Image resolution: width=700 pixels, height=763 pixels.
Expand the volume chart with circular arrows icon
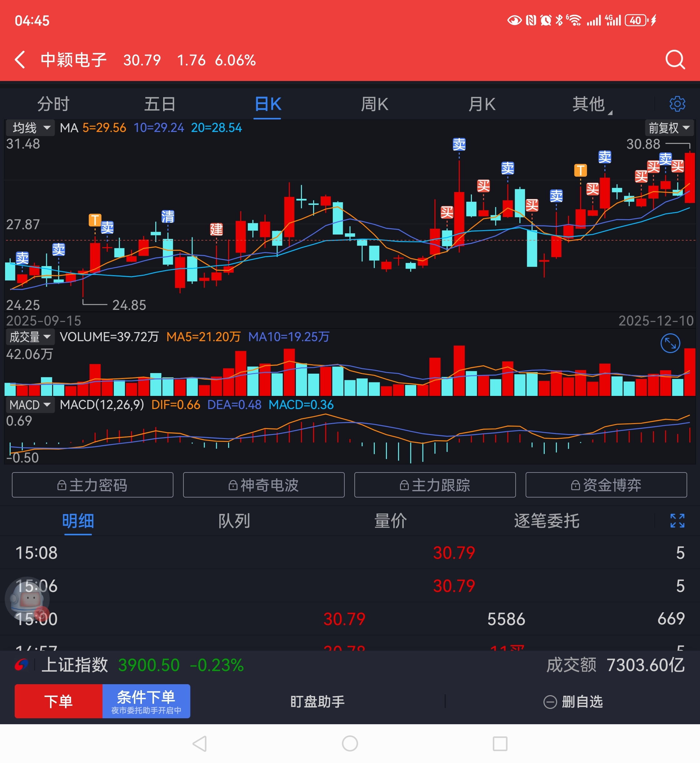[x=670, y=343]
